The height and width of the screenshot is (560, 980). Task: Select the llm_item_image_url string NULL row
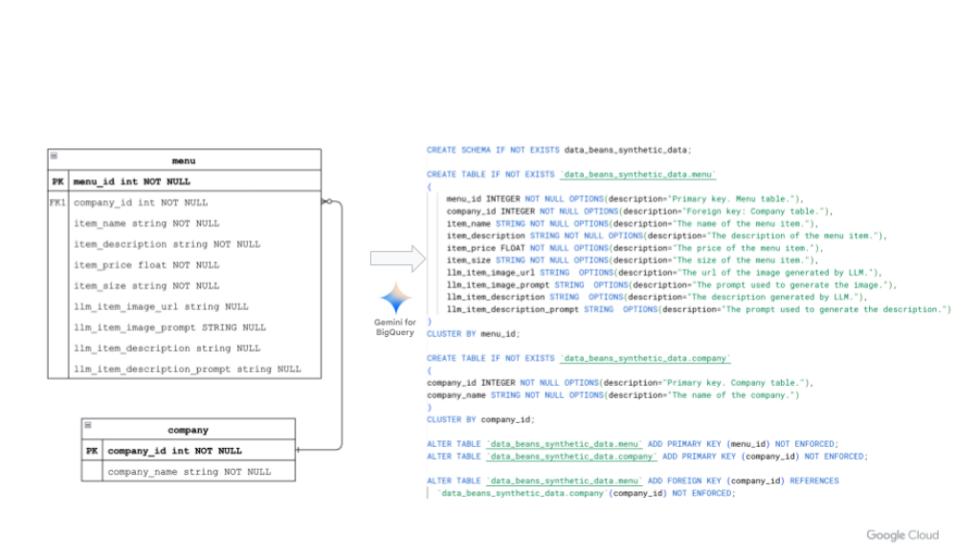click(160, 306)
